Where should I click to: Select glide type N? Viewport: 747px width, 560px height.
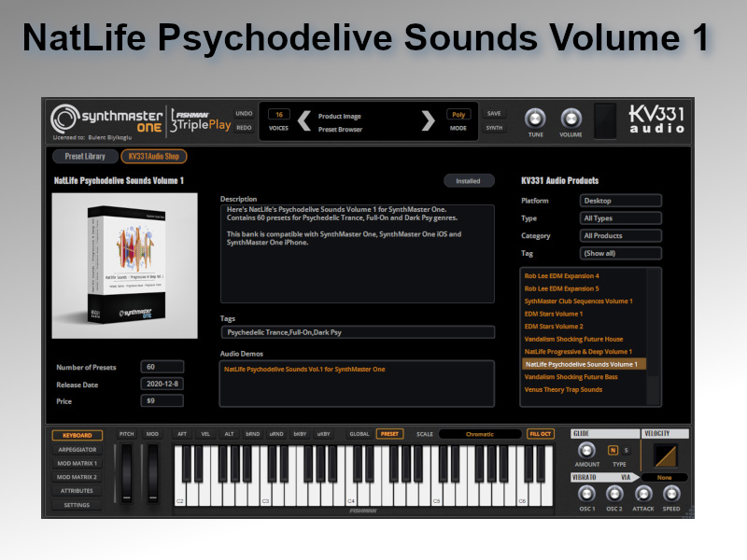613,450
